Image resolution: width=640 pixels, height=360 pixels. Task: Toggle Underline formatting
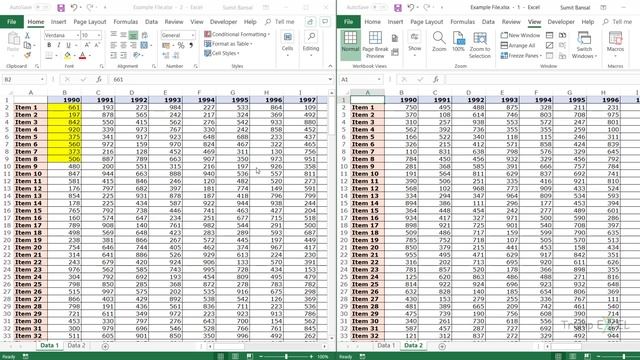click(68, 45)
